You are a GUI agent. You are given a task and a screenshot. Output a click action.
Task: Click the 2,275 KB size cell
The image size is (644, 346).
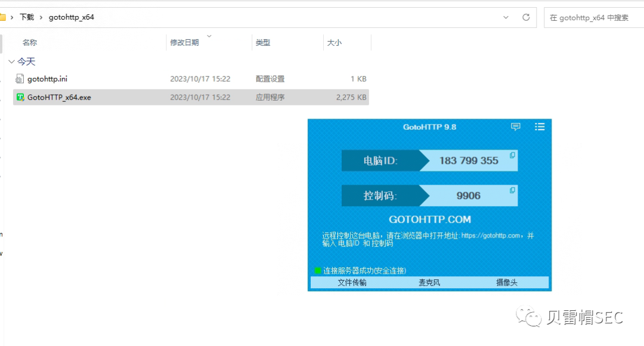click(x=351, y=97)
